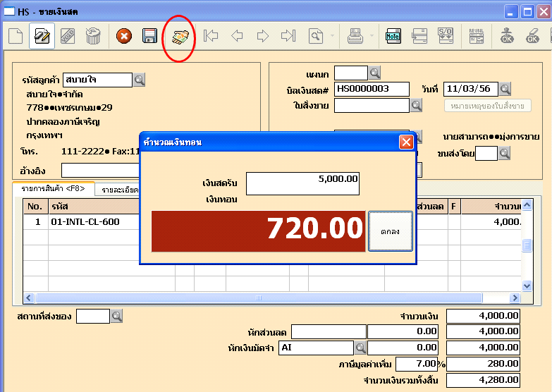
Task: Open the Note icon in toolbar
Action: tap(393, 36)
